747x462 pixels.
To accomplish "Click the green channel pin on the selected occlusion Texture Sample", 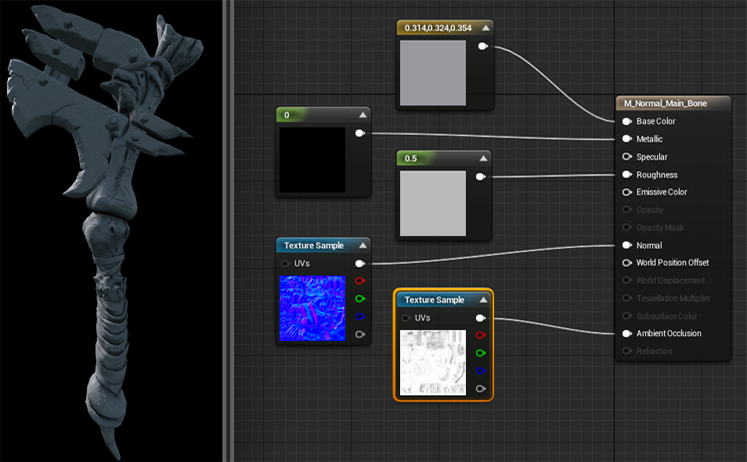I will coord(481,353).
